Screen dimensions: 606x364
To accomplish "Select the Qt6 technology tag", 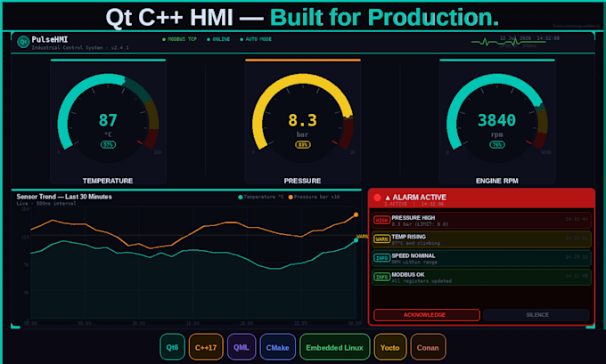I will click(x=172, y=347).
